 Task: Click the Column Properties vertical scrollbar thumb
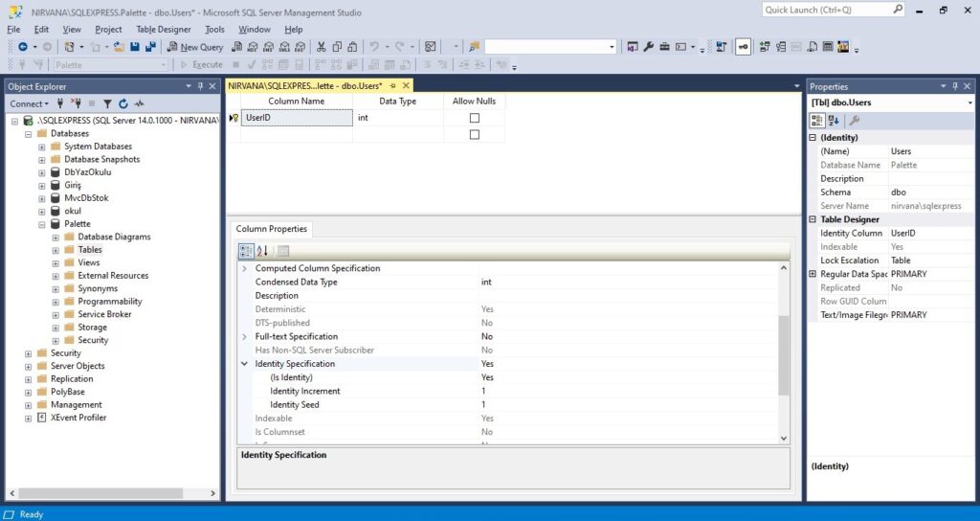pyautogui.click(x=784, y=355)
